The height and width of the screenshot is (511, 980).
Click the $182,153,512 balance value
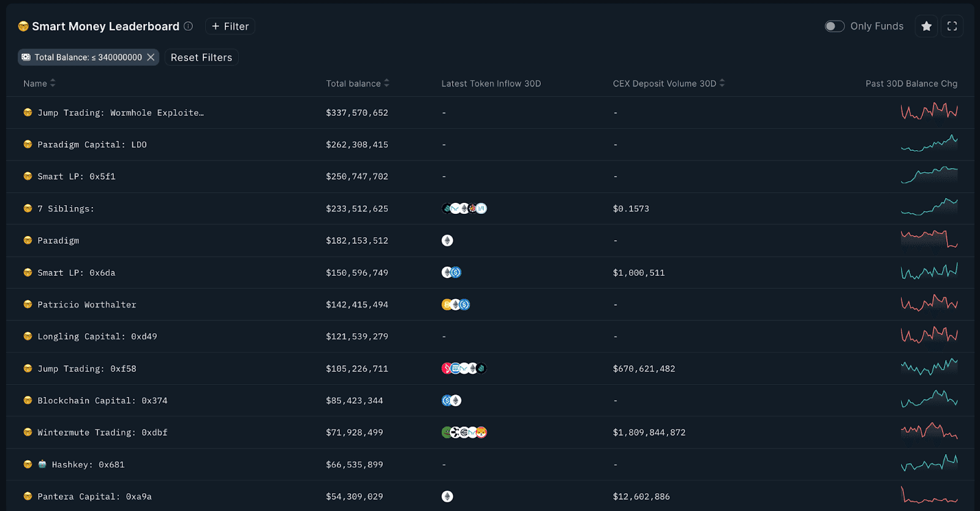pyautogui.click(x=357, y=241)
